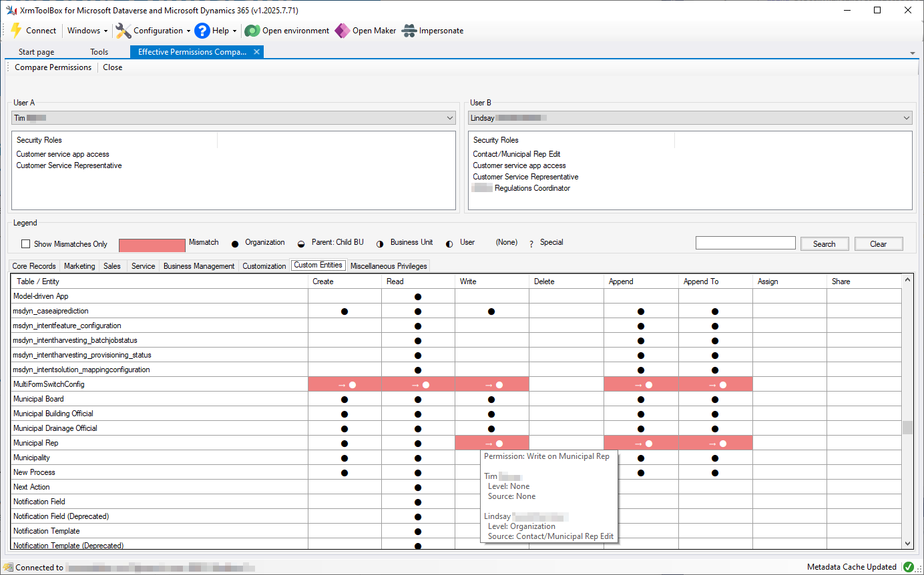924x575 pixels.
Task: Toggle the User legend indicator
Action: (448, 243)
